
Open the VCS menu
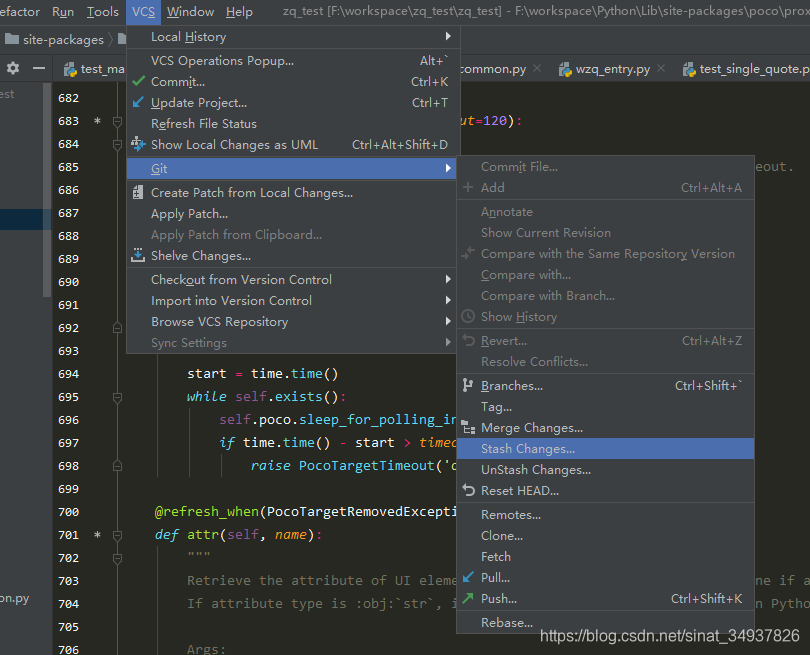(x=143, y=11)
